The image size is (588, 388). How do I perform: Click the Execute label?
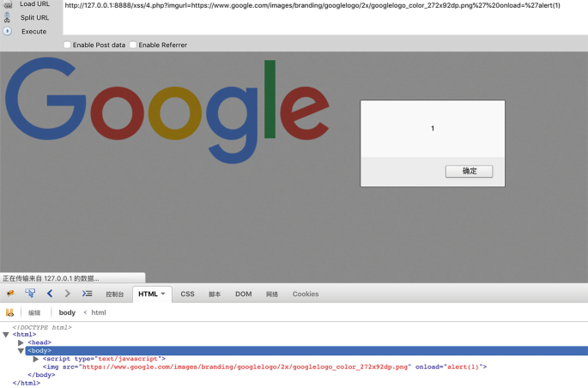(33, 32)
